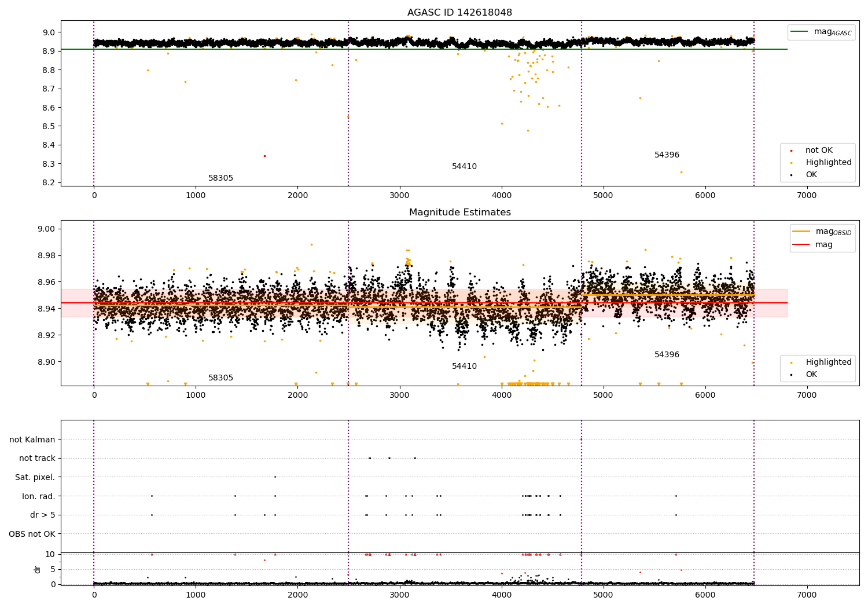
Task: Click the "dr" axis label
Action: point(38,569)
